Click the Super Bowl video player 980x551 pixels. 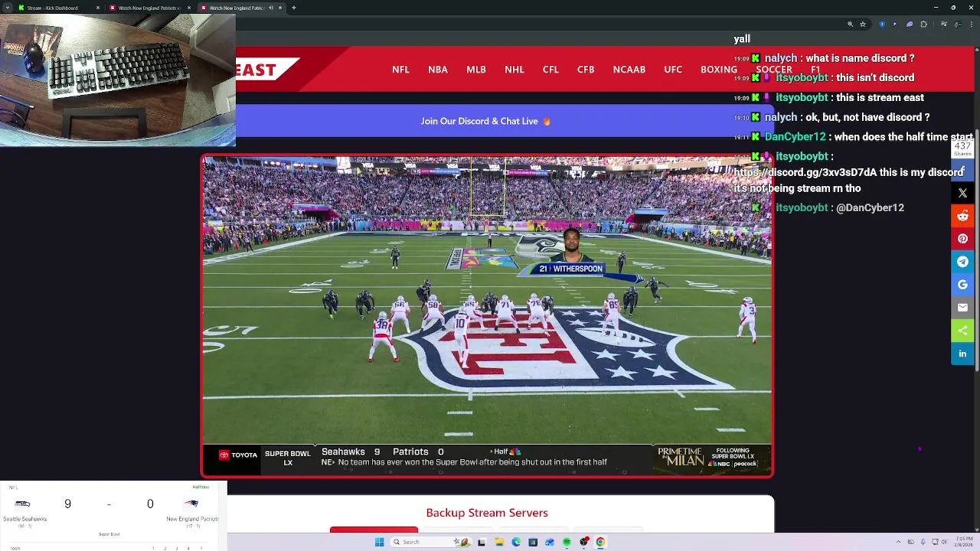pyautogui.click(x=487, y=316)
